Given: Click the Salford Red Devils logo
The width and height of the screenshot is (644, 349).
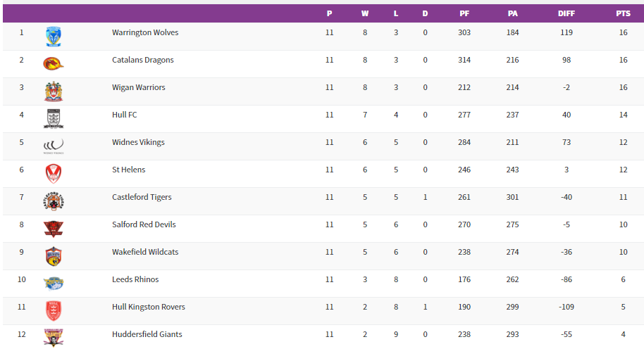Looking at the screenshot, I should pyautogui.click(x=54, y=228).
